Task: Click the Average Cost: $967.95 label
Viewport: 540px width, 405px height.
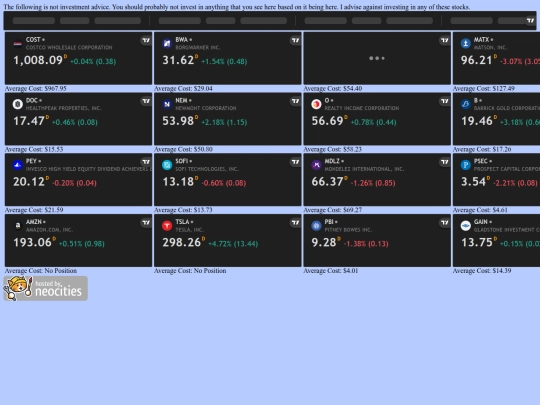Action: click(35, 89)
